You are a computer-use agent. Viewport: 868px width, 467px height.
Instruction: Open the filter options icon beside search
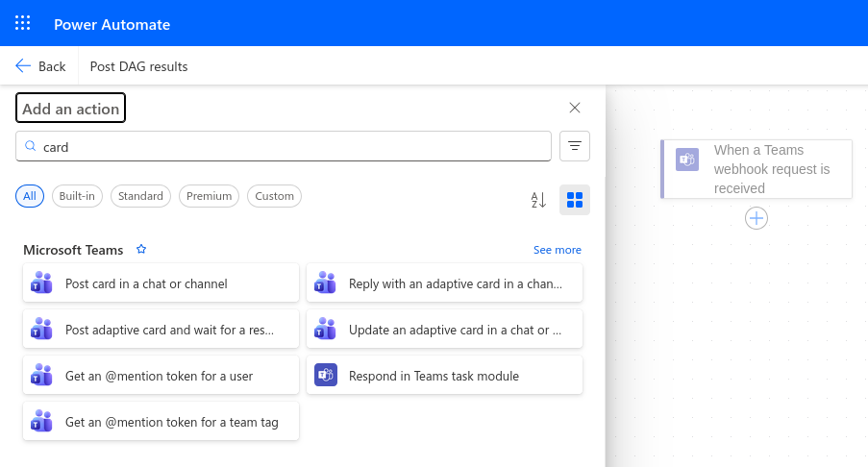[575, 146]
